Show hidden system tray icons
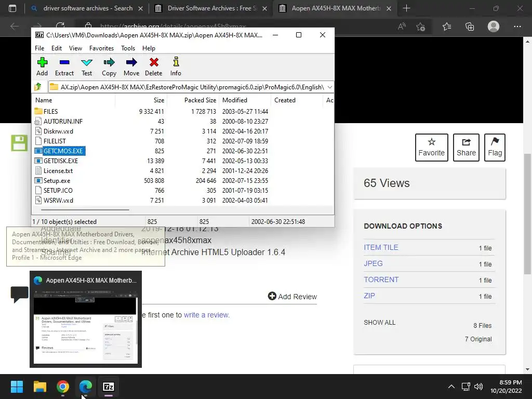532x399 pixels. [x=451, y=387]
